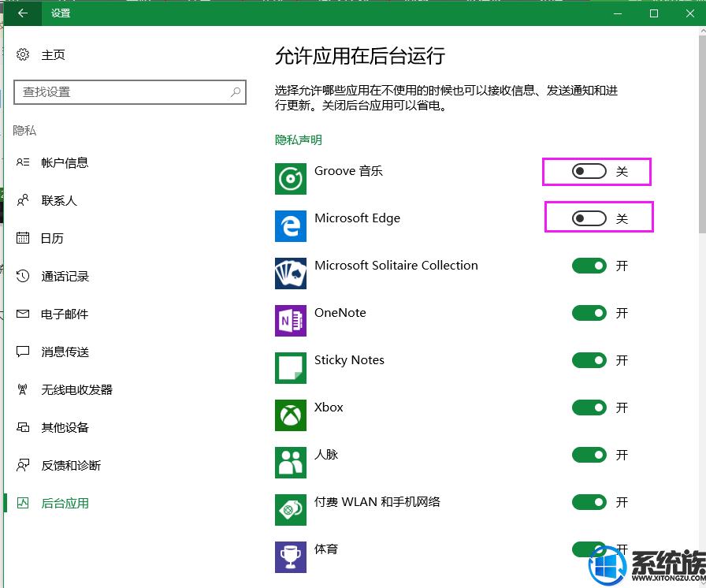Click the Xbox app icon
The image size is (706, 588).
coord(291,415)
